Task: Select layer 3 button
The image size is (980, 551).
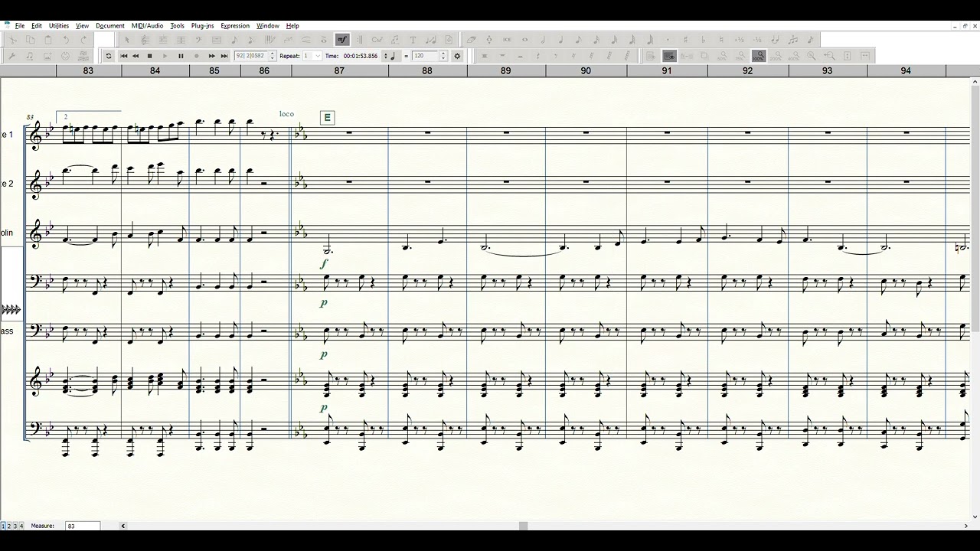Action: (x=15, y=526)
